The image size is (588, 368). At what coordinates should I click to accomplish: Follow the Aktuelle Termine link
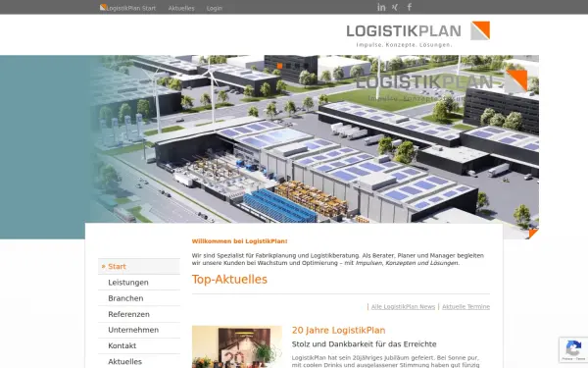[465, 307]
